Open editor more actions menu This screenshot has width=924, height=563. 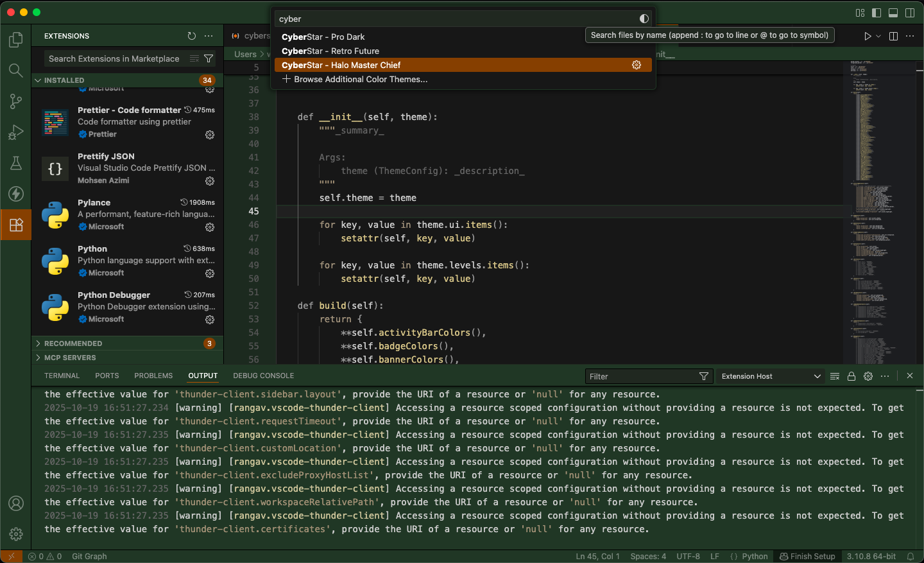pos(910,36)
